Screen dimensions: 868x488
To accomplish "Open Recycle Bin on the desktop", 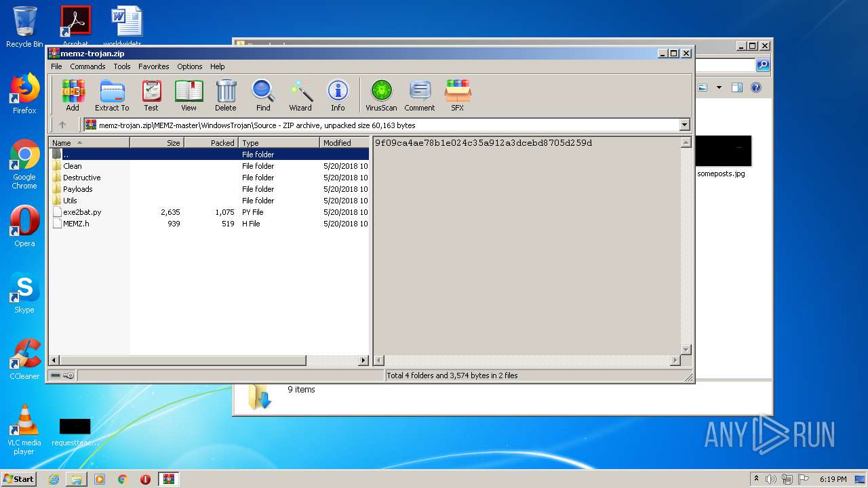I will pyautogui.click(x=24, y=27).
